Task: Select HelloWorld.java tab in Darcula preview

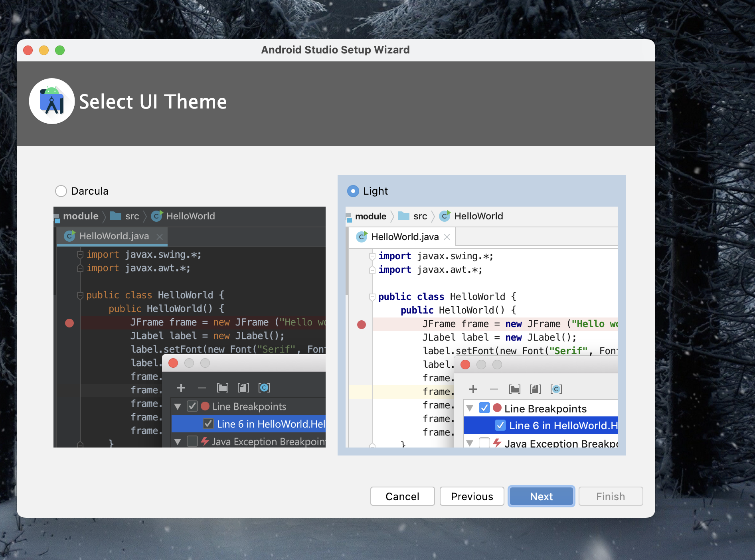Action: pyautogui.click(x=112, y=236)
